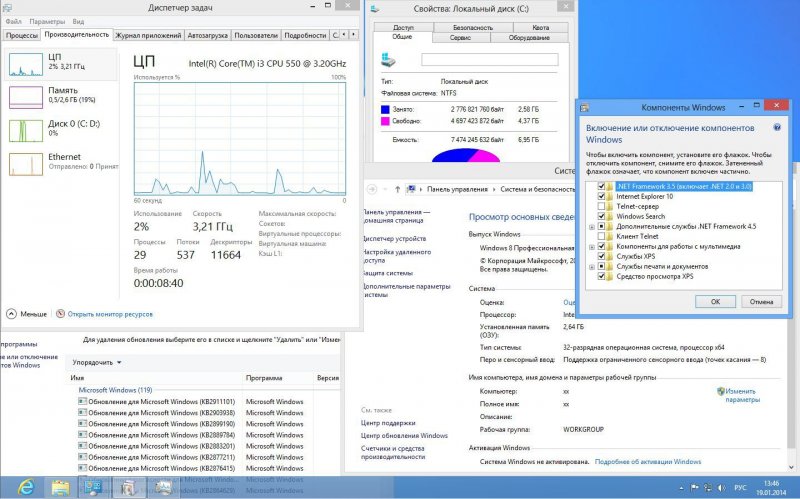Uncheck .NET Framework 3.5 checkbox

[601, 187]
